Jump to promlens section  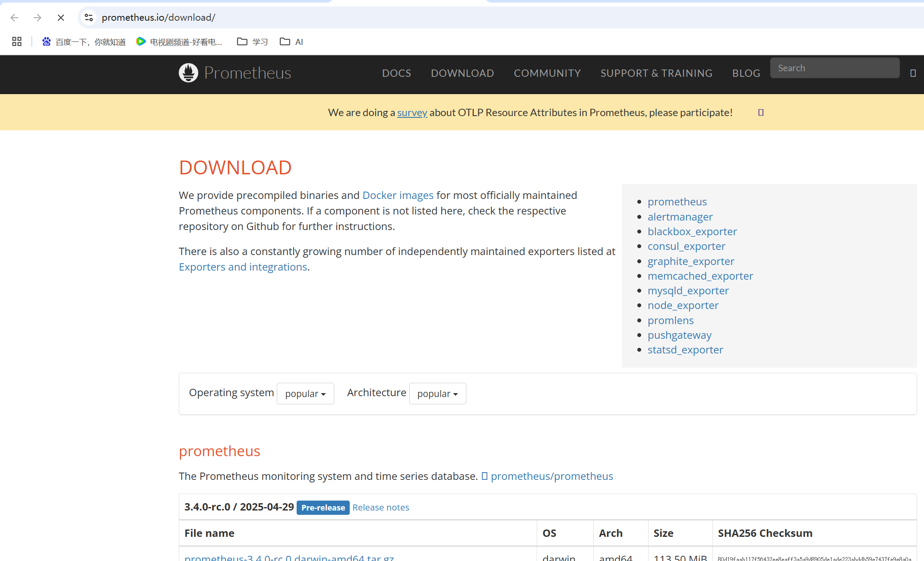click(671, 321)
